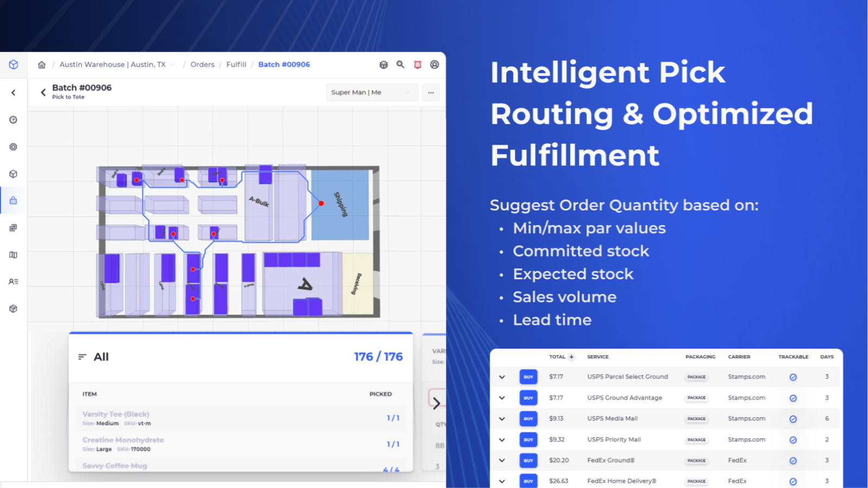The height and width of the screenshot is (488, 868).
Task: Select the globe/language icon in the top bar
Action: [384, 65]
